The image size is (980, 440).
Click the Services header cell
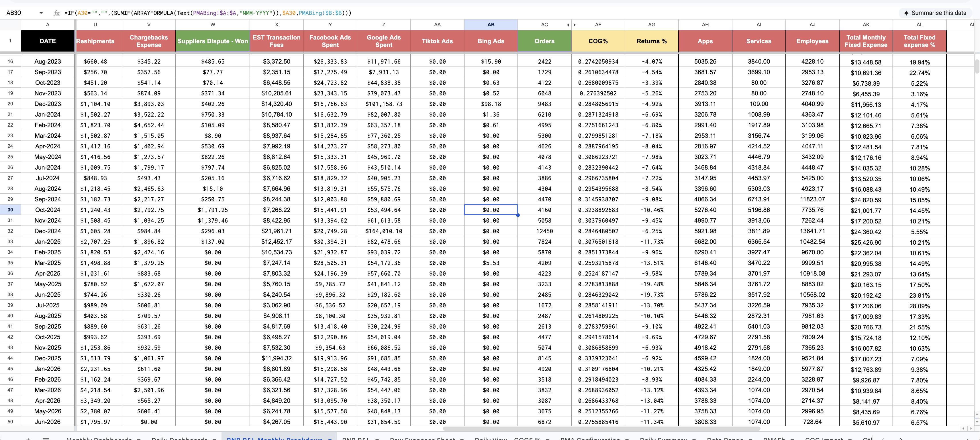[759, 41]
